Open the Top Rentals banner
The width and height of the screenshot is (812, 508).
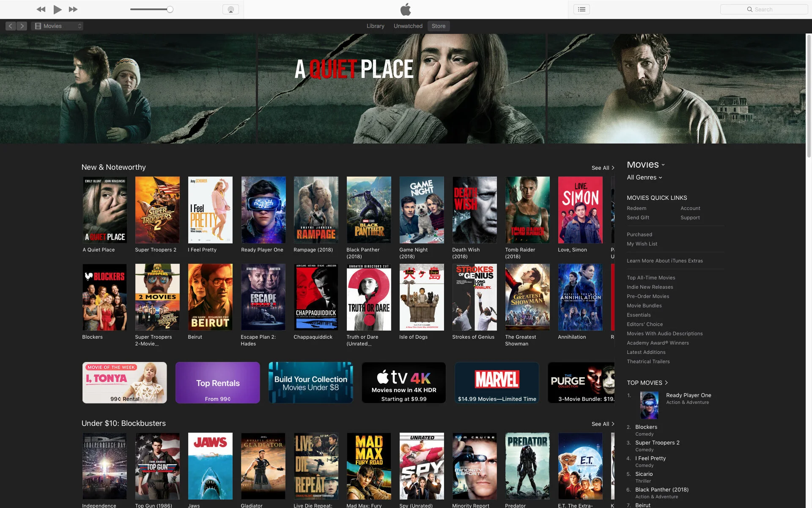click(217, 383)
